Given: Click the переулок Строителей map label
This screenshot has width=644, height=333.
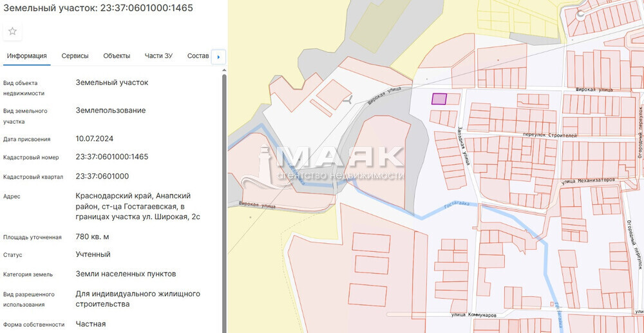Looking at the screenshot, I should coord(549,136).
